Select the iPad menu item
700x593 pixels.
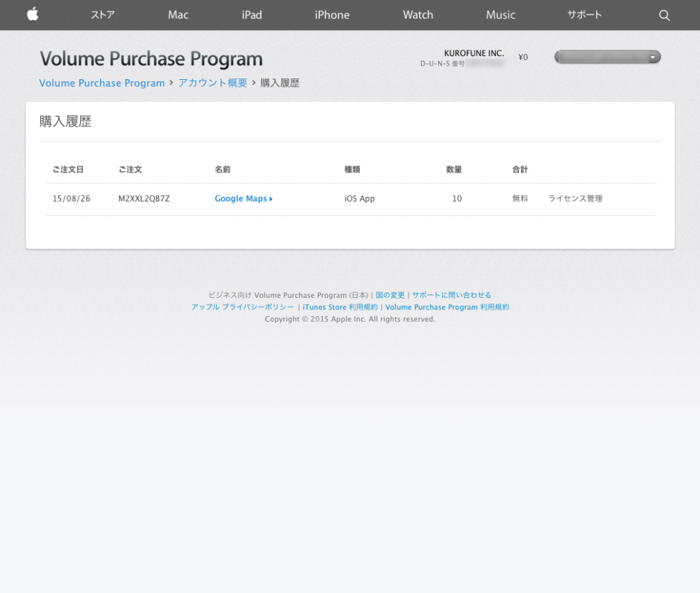(x=251, y=14)
